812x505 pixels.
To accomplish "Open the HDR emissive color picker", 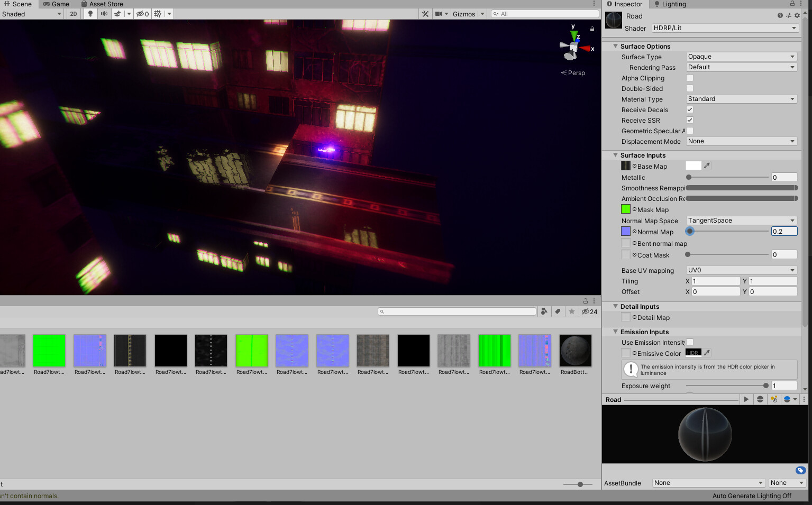I will point(693,353).
